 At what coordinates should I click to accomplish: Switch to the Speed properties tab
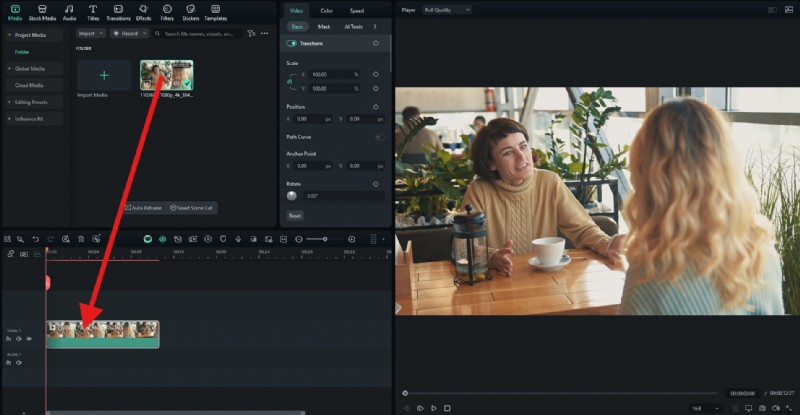[x=357, y=10]
